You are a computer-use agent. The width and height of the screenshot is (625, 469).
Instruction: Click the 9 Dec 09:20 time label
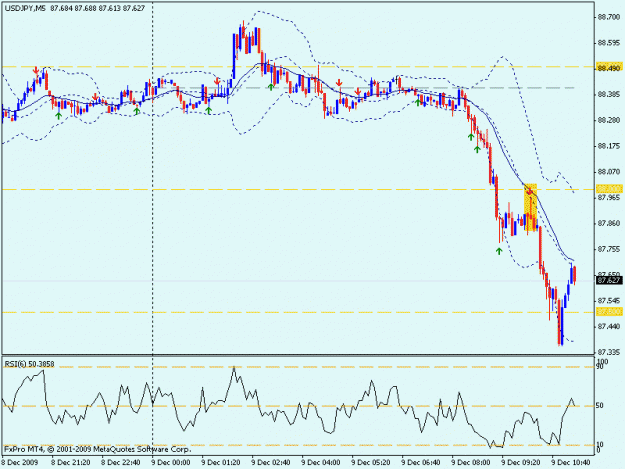coord(521,462)
